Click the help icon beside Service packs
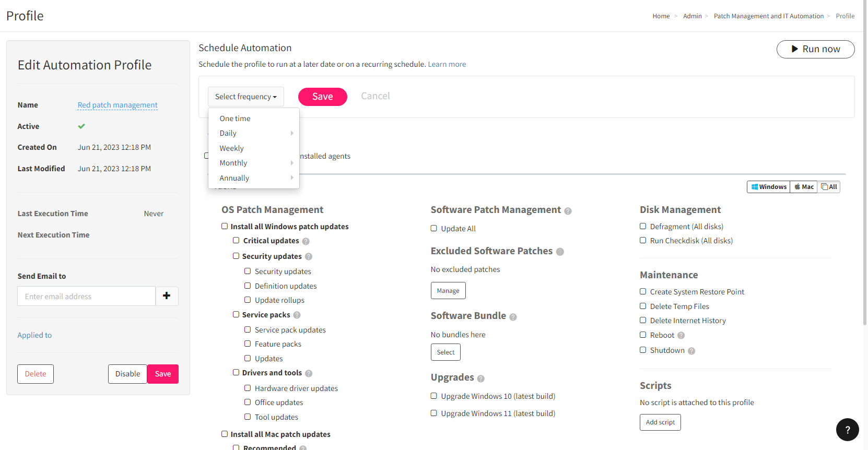The height and width of the screenshot is (450, 868). click(297, 315)
